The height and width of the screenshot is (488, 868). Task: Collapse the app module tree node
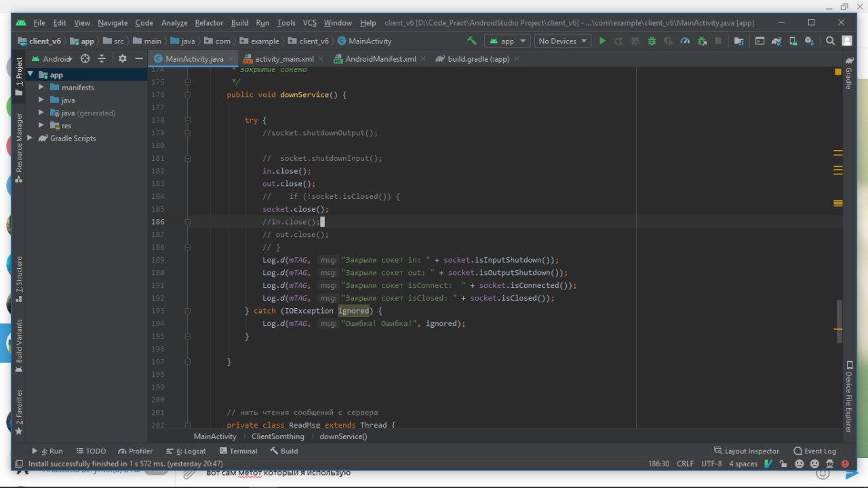(31, 75)
